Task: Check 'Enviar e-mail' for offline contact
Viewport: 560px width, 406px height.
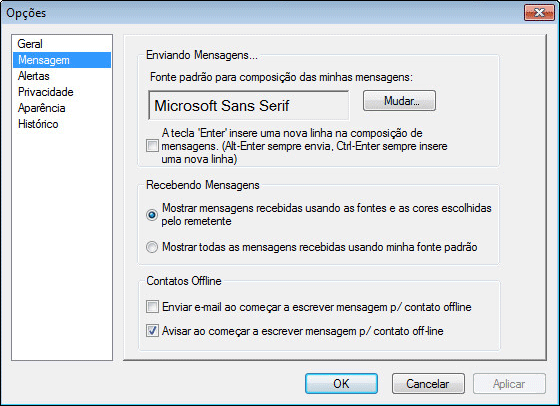Action: point(152,307)
